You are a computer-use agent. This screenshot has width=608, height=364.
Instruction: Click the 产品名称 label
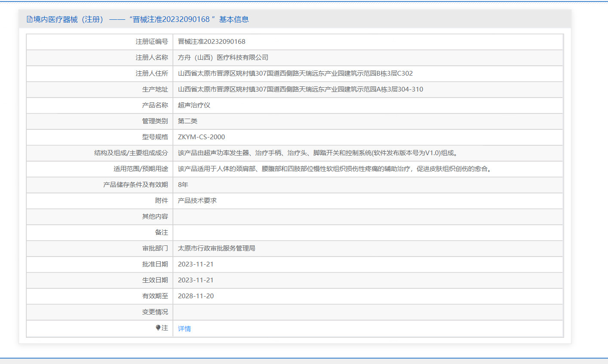coord(155,105)
